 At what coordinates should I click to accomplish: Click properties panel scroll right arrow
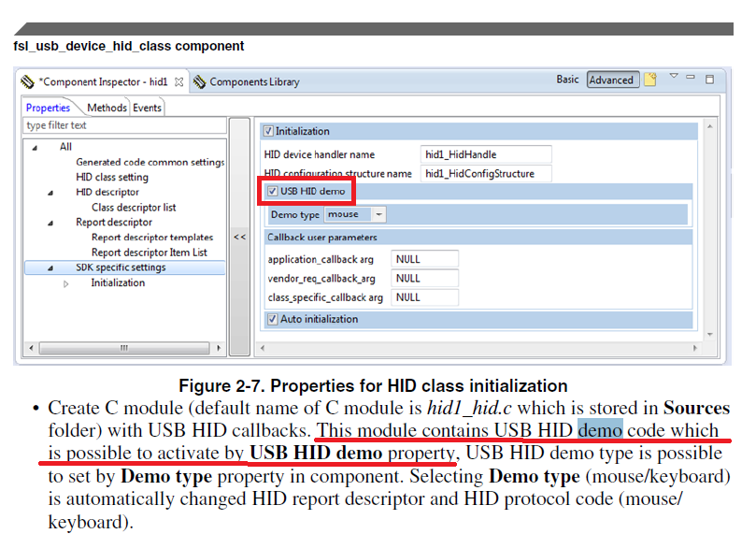694,348
